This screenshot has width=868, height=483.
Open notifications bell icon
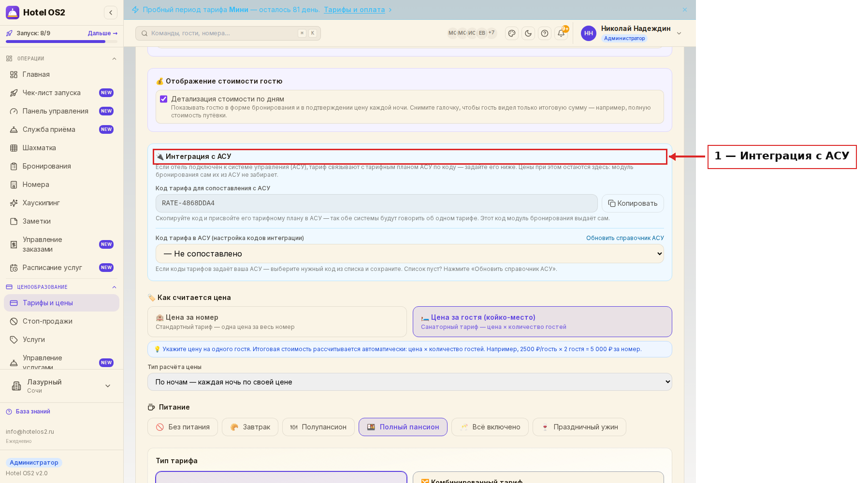(561, 33)
